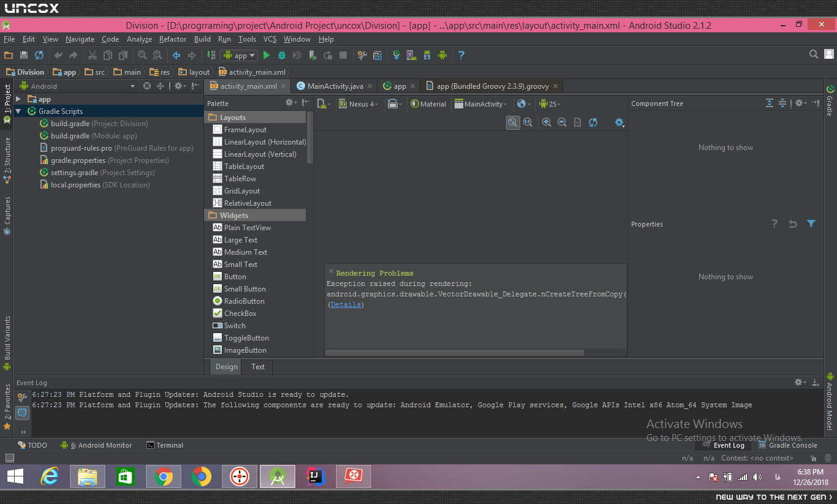This screenshot has height=504, width=837.
Task: Open the Android project view dropdown
Action: coord(77,86)
